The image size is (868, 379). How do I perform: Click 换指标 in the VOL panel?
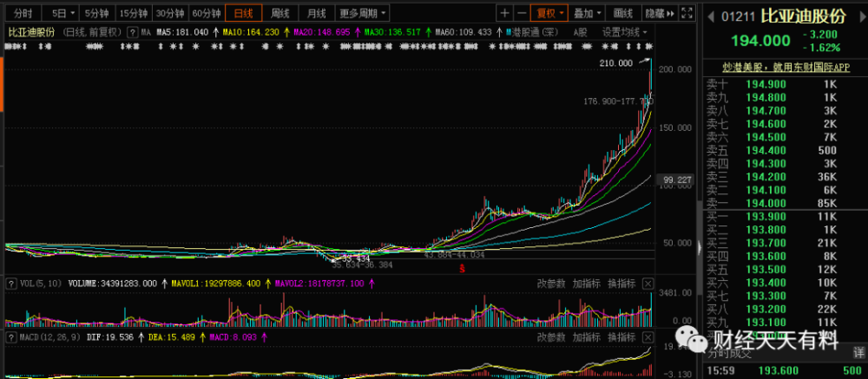pyautogui.click(x=621, y=284)
